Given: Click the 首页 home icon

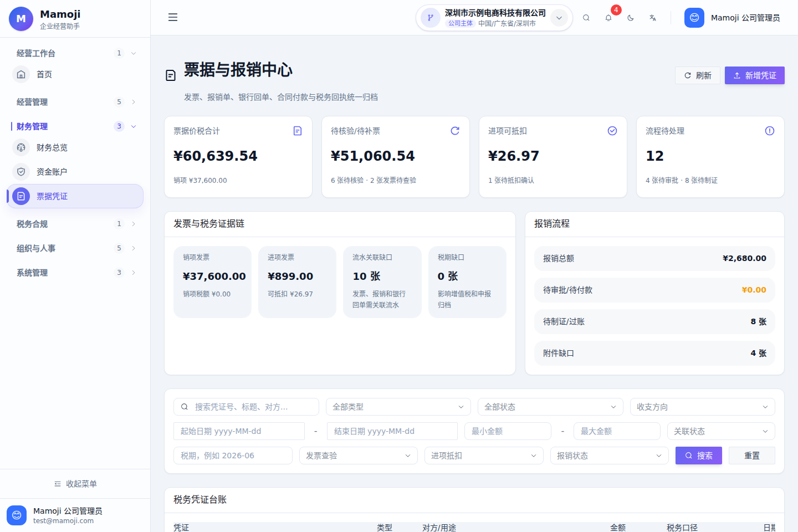Looking at the screenshot, I should (21, 74).
